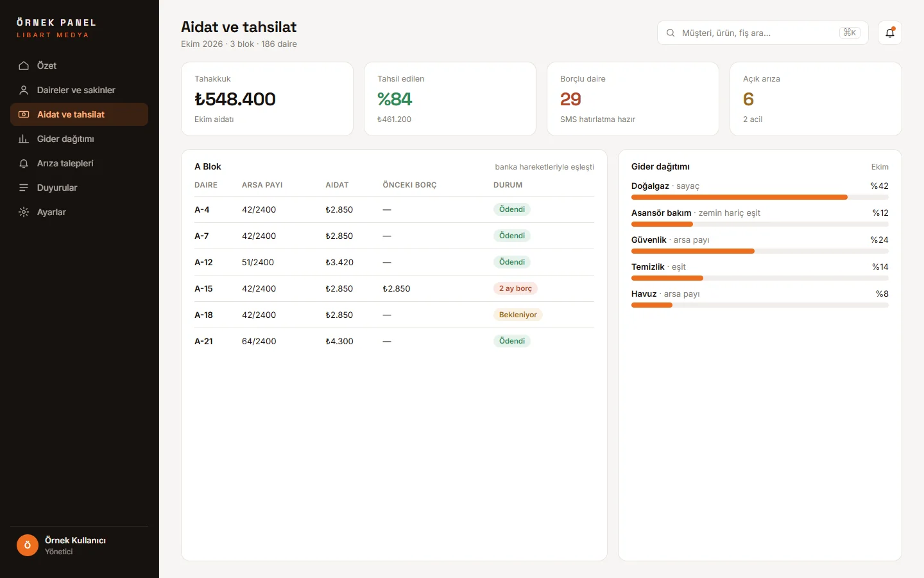This screenshot has width=924, height=578.
Task: Click the A-21 daire cell
Action: pyautogui.click(x=203, y=341)
